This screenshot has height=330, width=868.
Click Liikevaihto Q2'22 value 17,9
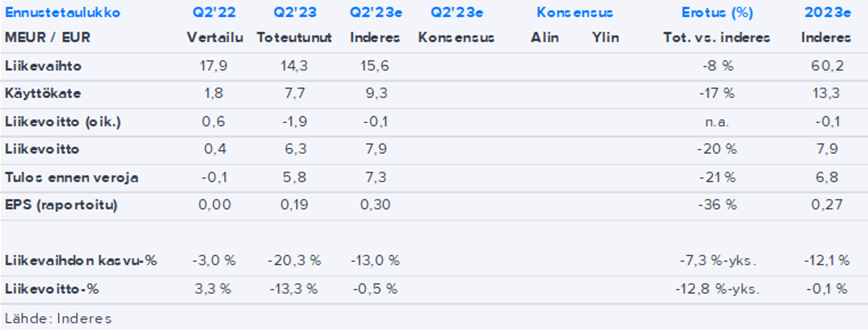pos(214,66)
